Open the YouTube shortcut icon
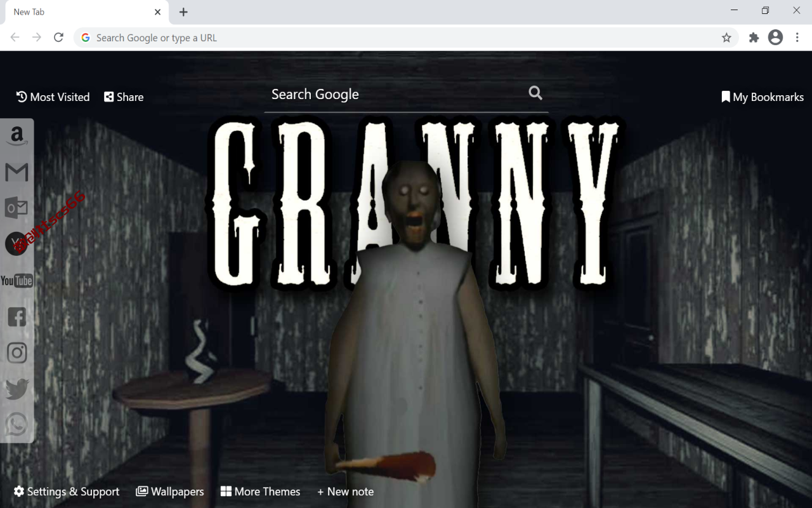 pyautogui.click(x=16, y=281)
